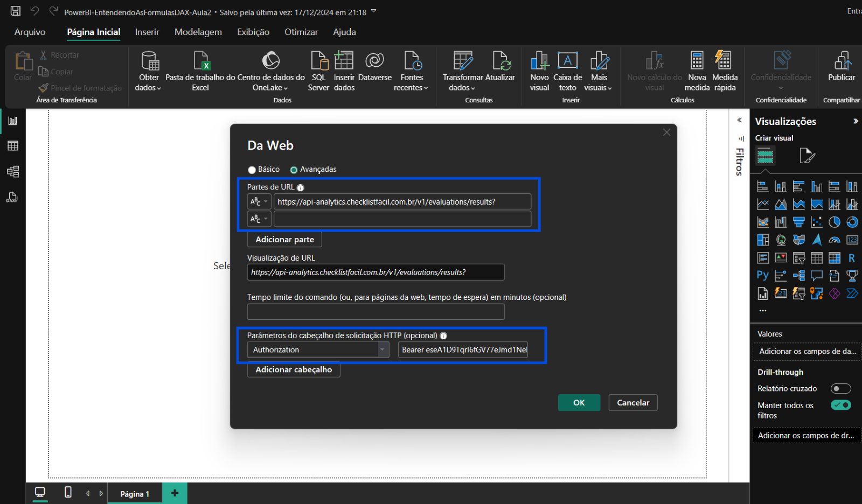Viewport: 862px width, 504px height.
Task: Select the scatter chart visual
Action: (x=817, y=222)
